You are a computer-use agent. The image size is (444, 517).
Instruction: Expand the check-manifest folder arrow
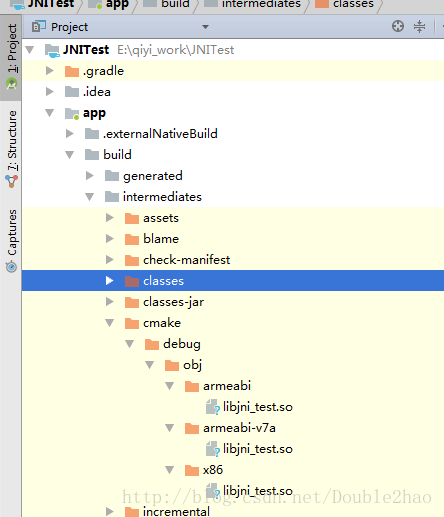pyautogui.click(x=110, y=260)
